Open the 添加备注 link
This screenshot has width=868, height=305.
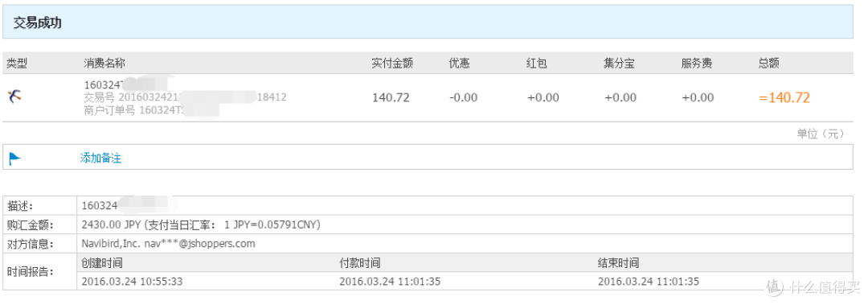coord(100,158)
